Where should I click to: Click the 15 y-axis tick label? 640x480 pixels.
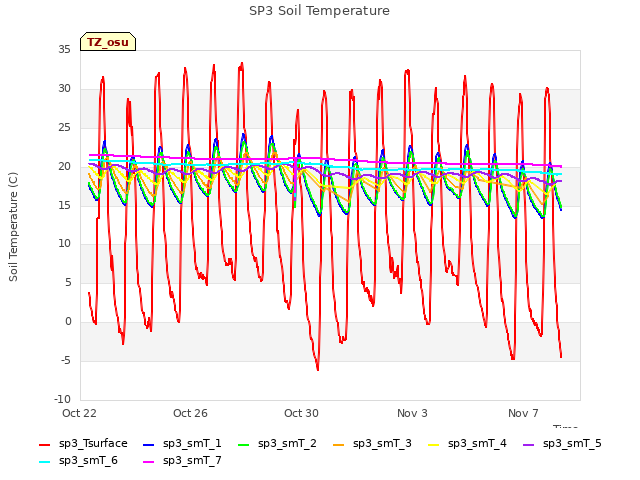[64, 205]
